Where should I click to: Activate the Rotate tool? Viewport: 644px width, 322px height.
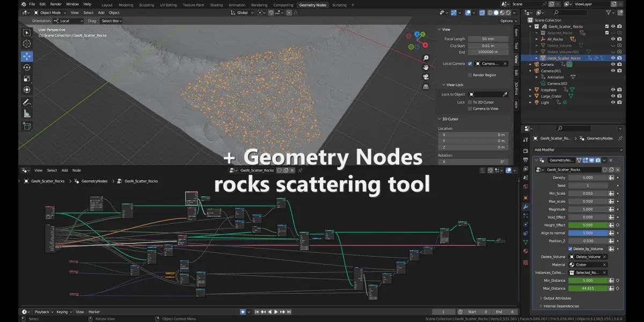(27, 67)
